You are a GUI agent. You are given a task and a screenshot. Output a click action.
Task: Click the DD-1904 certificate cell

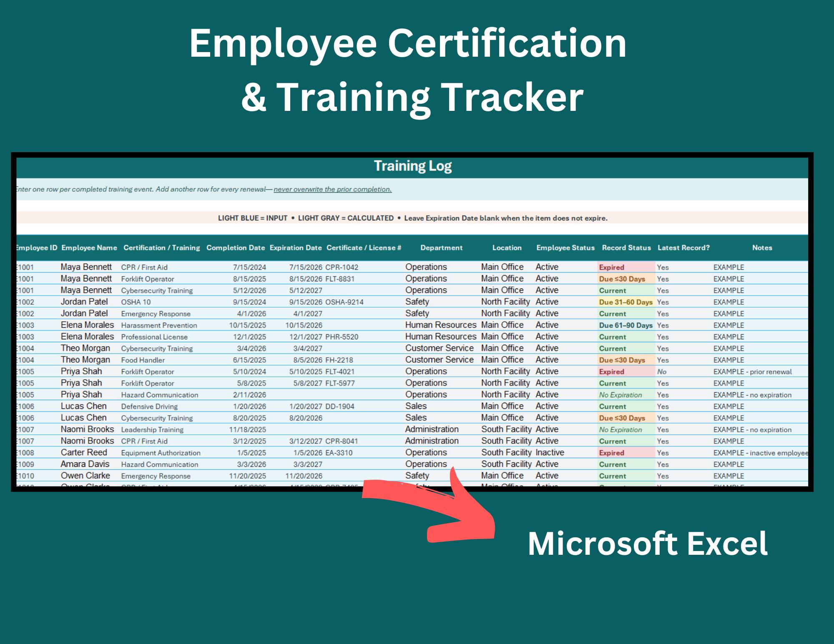(x=340, y=406)
